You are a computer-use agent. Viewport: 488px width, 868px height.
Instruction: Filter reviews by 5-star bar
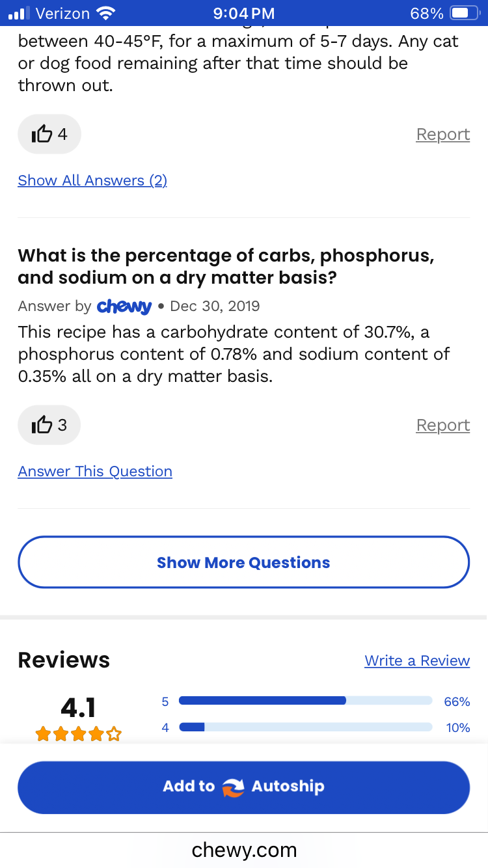pos(305,701)
